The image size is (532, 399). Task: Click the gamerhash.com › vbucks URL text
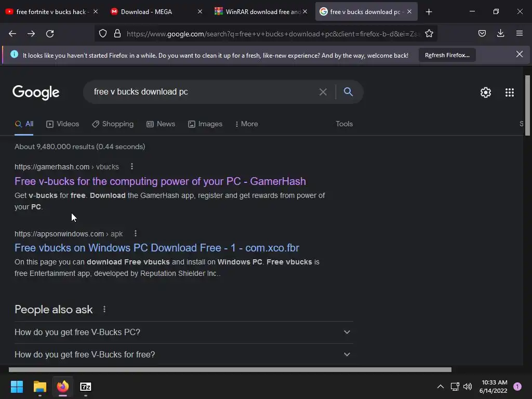click(x=66, y=167)
